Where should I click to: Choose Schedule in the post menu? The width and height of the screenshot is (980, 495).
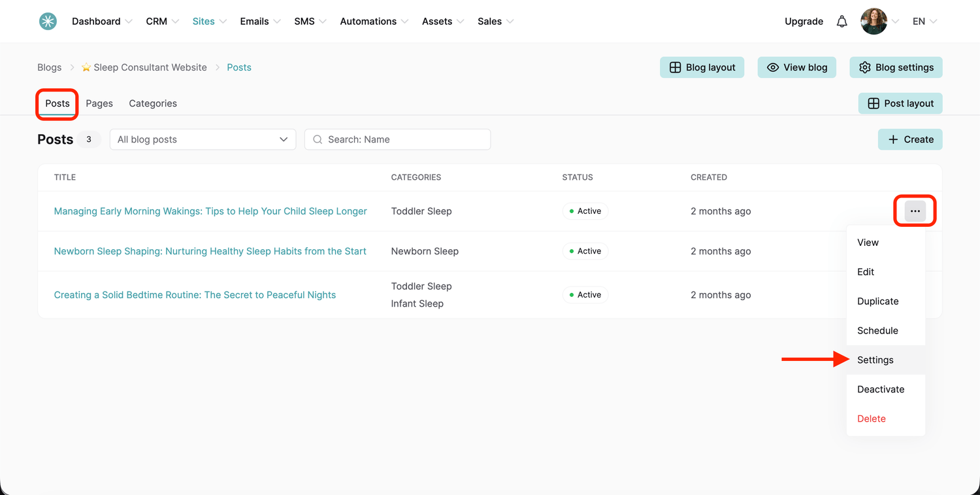tap(886, 331)
